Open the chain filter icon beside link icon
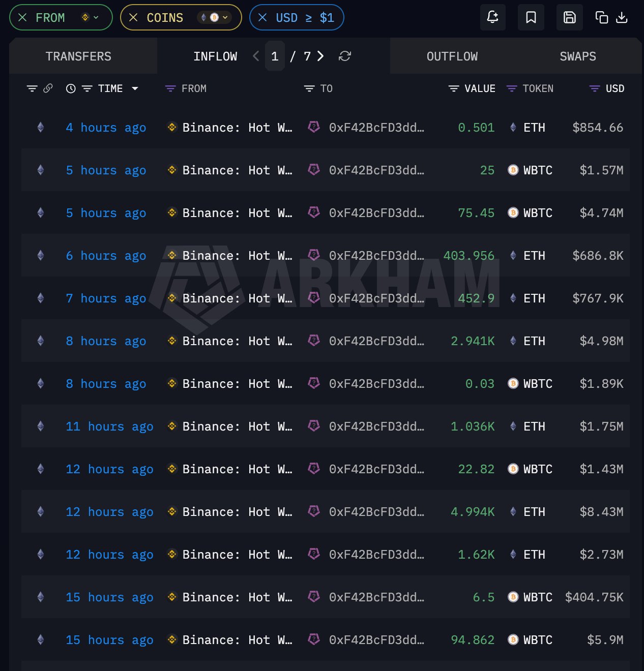This screenshot has height=671, width=644. [32, 88]
